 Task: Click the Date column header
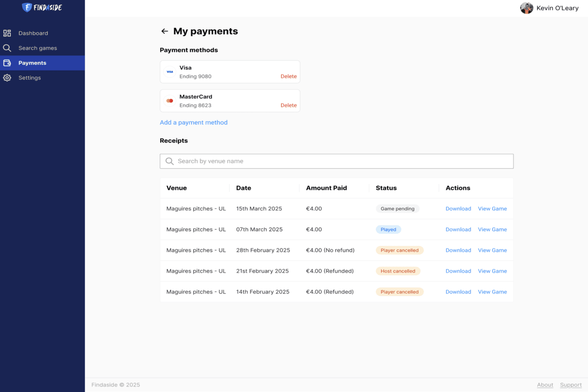[x=244, y=188]
